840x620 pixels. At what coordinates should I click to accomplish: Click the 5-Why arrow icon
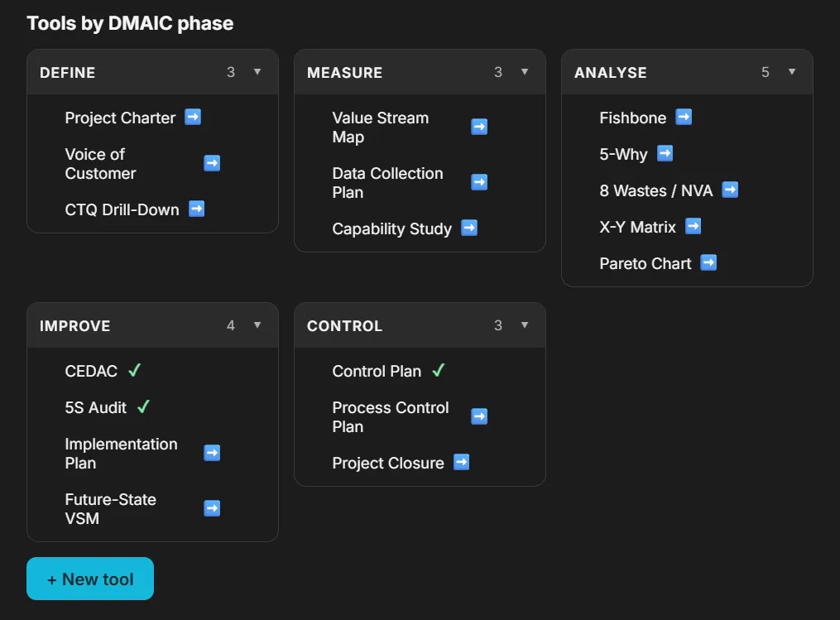pos(665,153)
